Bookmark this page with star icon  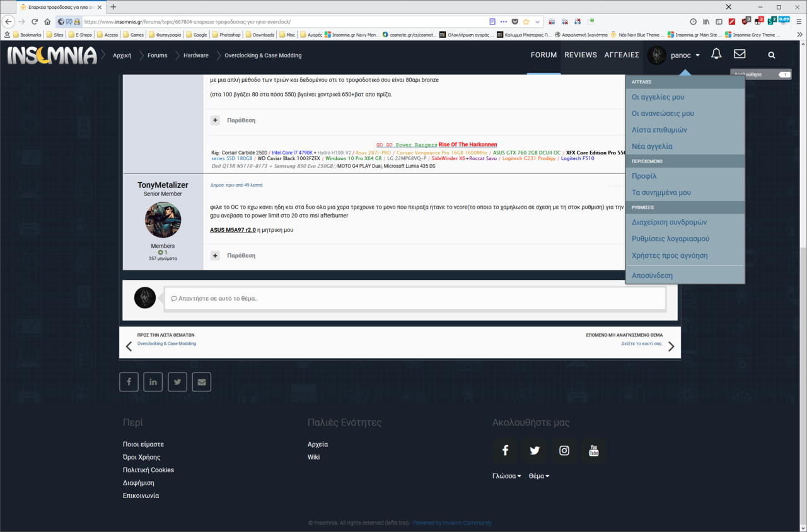[526, 21]
